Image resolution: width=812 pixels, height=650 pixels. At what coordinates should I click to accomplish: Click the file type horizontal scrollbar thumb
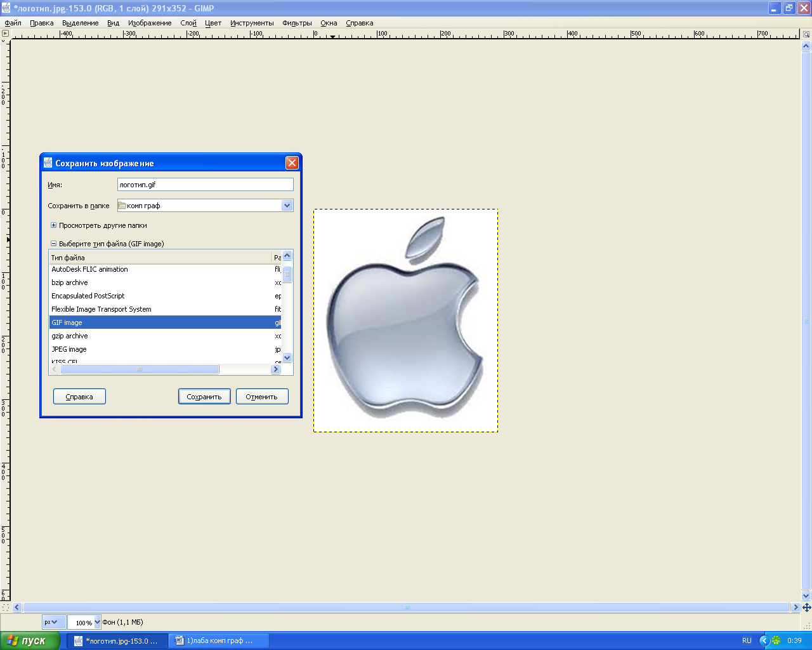coord(140,369)
